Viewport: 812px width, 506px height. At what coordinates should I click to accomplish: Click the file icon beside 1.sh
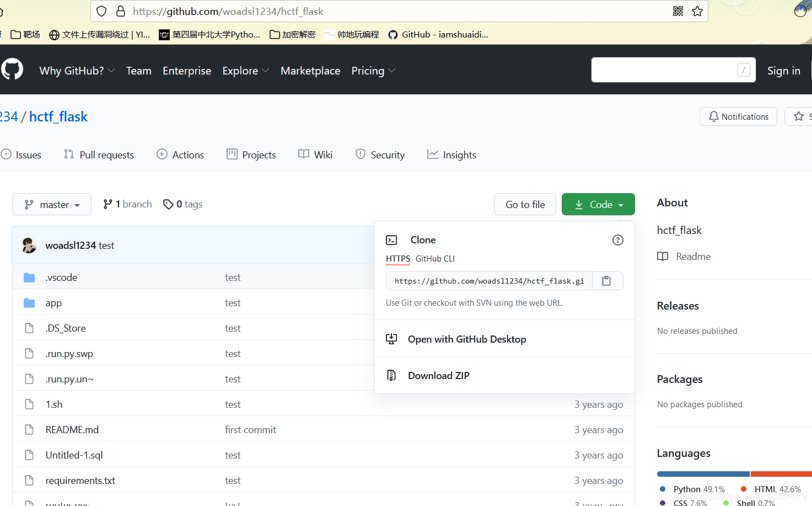(x=29, y=404)
